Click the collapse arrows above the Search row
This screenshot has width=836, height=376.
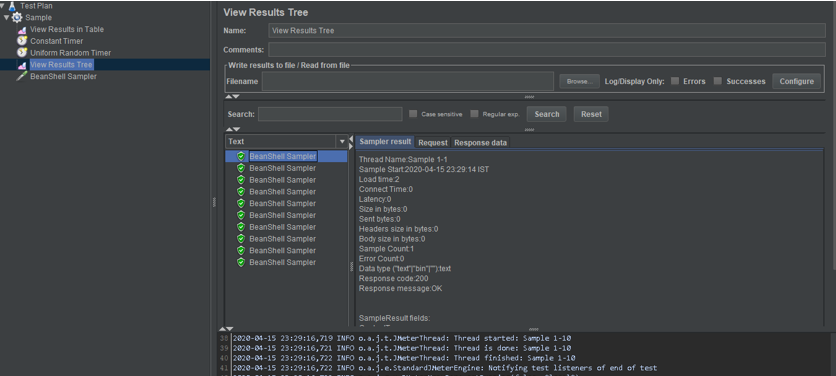[x=232, y=97]
